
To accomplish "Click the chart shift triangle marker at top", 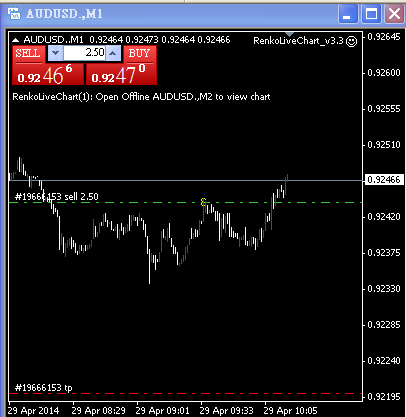I will [289, 34].
